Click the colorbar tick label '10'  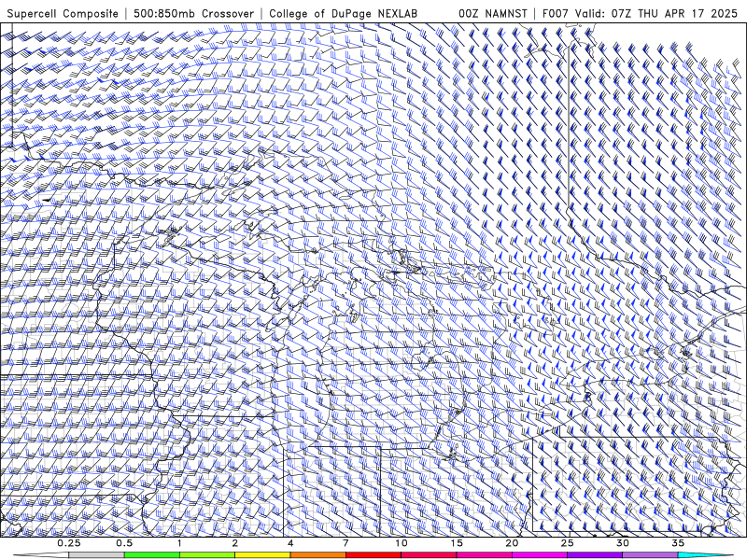[x=402, y=543]
